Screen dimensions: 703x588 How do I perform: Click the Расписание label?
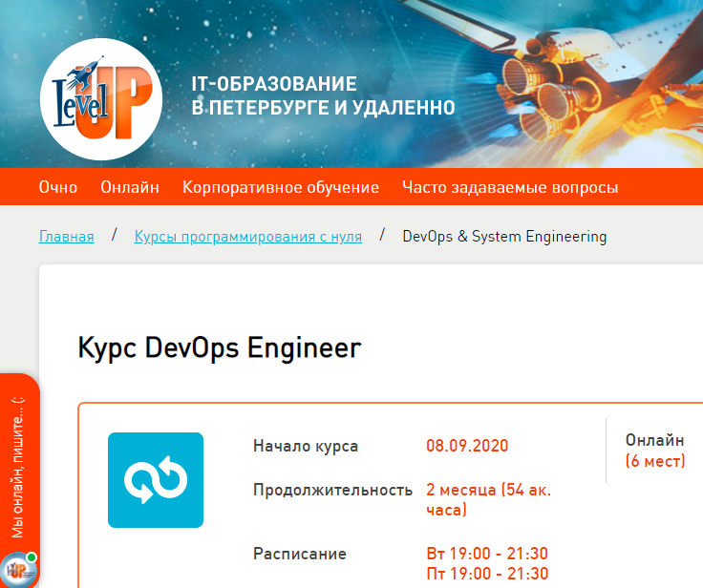click(x=300, y=554)
